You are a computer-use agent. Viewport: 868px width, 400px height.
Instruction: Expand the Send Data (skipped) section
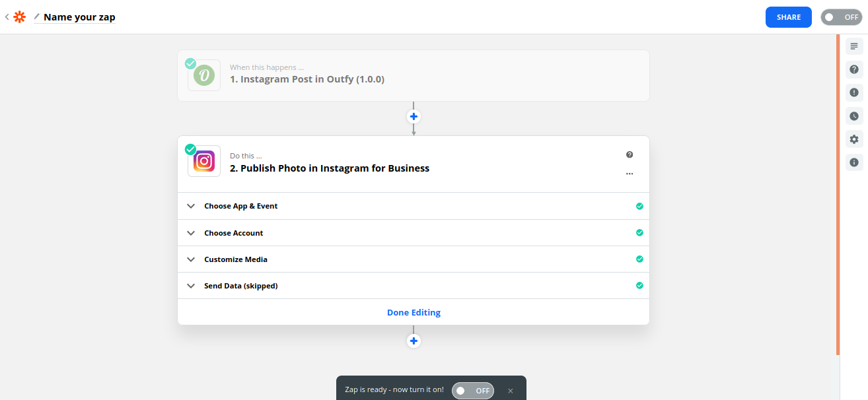pyautogui.click(x=414, y=285)
